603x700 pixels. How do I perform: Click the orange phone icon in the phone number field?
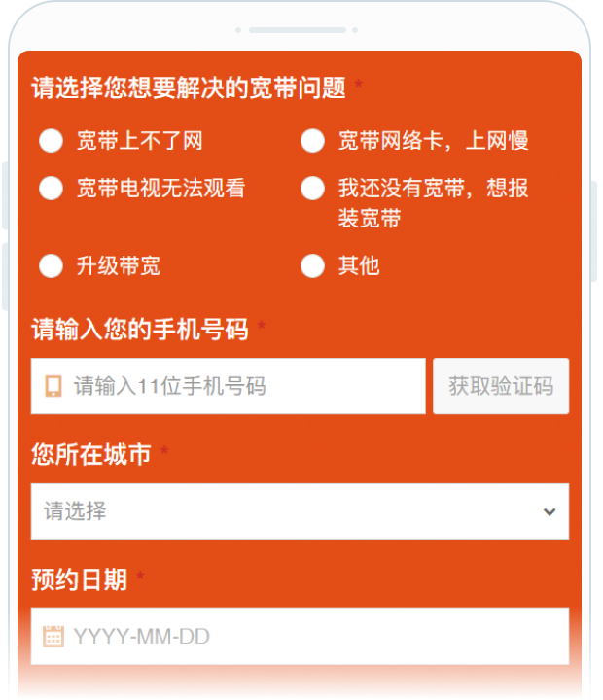53,386
